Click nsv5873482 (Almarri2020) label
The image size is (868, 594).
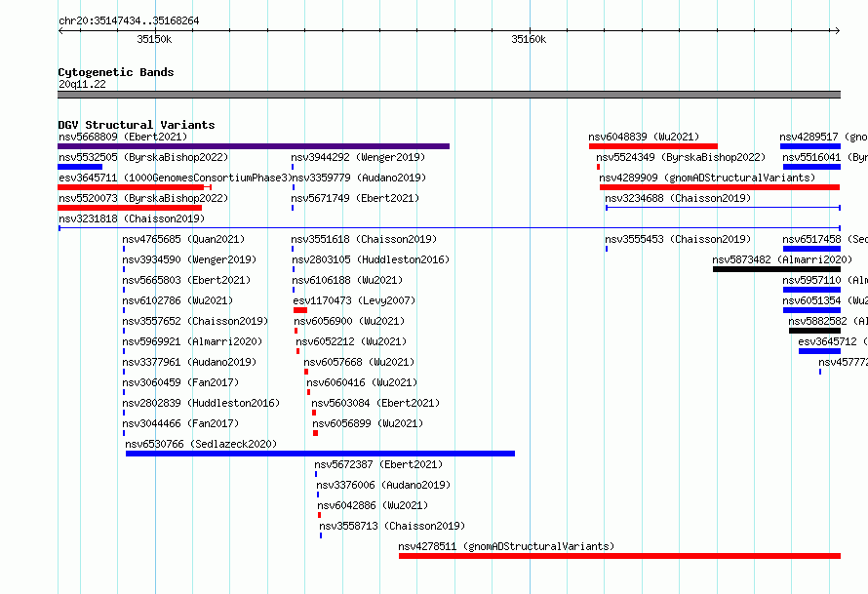point(782,259)
